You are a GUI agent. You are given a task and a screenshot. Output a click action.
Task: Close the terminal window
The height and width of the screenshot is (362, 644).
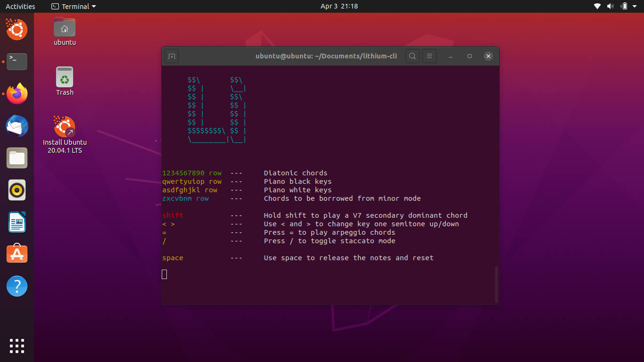[488, 57]
